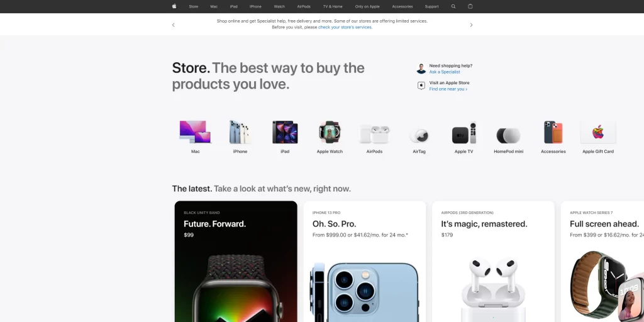Click the Ask a Specialist link
The width and height of the screenshot is (644, 322).
pos(445,72)
